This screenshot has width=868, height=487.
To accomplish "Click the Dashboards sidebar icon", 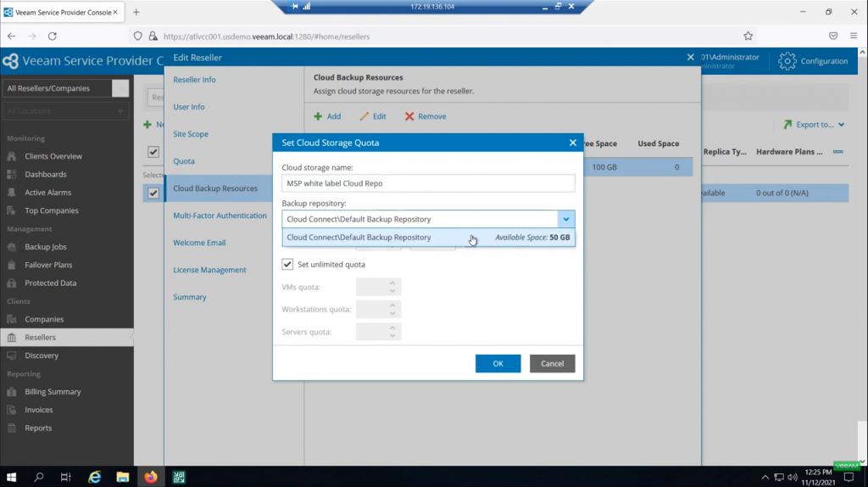I will (x=12, y=175).
